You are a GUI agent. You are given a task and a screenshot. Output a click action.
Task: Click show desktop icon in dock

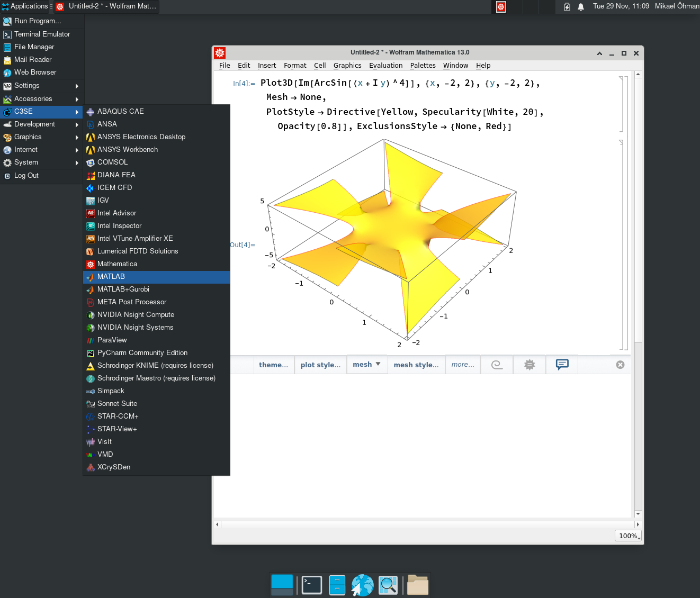point(282,585)
